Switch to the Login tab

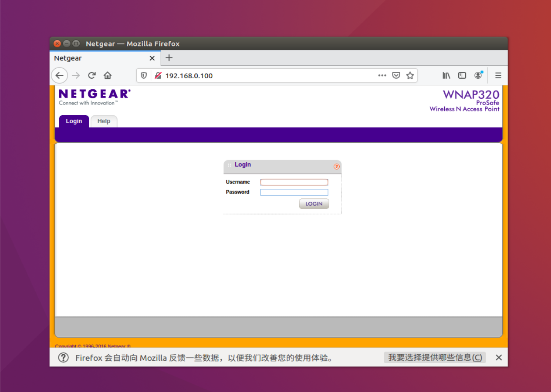[74, 121]
